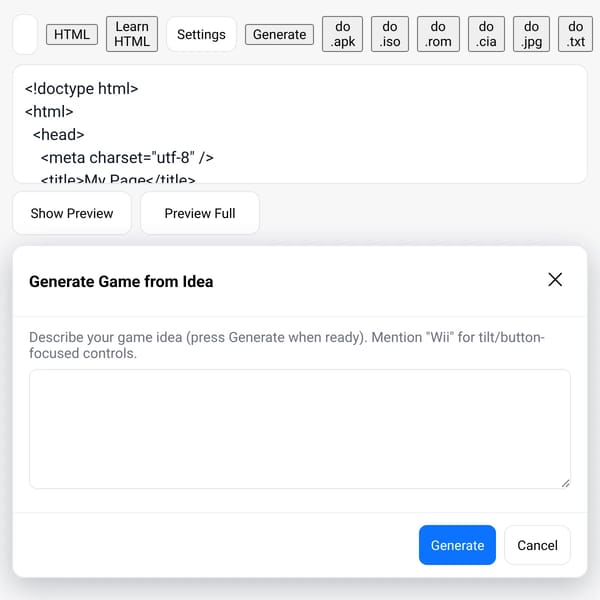Click the do .rom export button

[438, 34]
